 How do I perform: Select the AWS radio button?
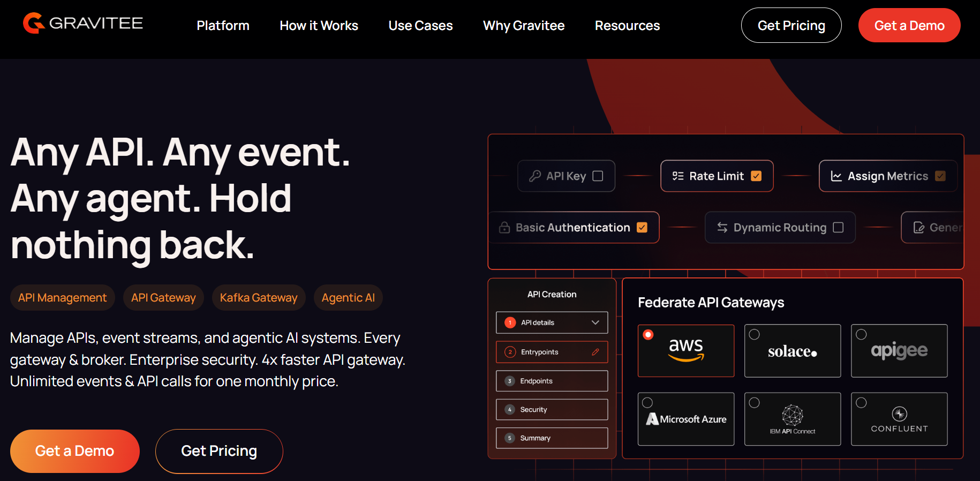648,334
